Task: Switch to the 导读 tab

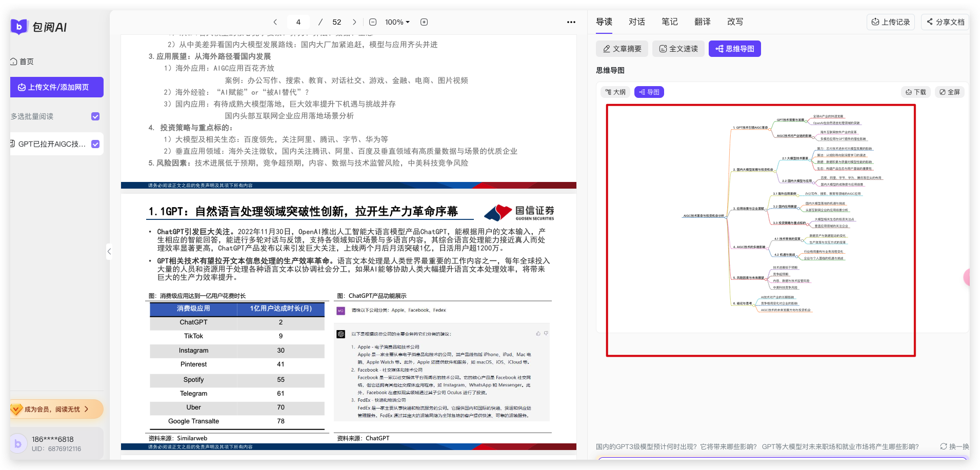Action: (x=604, y=22)
